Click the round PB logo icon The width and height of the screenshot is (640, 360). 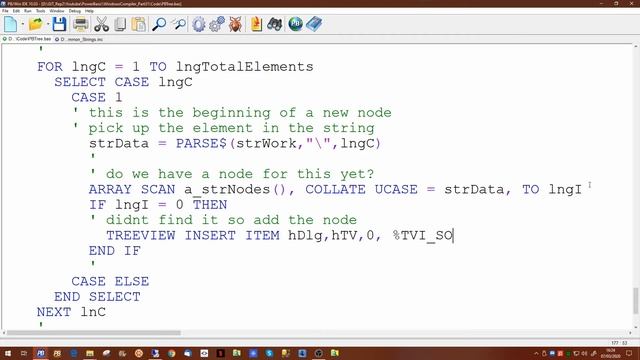pyautogui.click(x=295, y=24)
